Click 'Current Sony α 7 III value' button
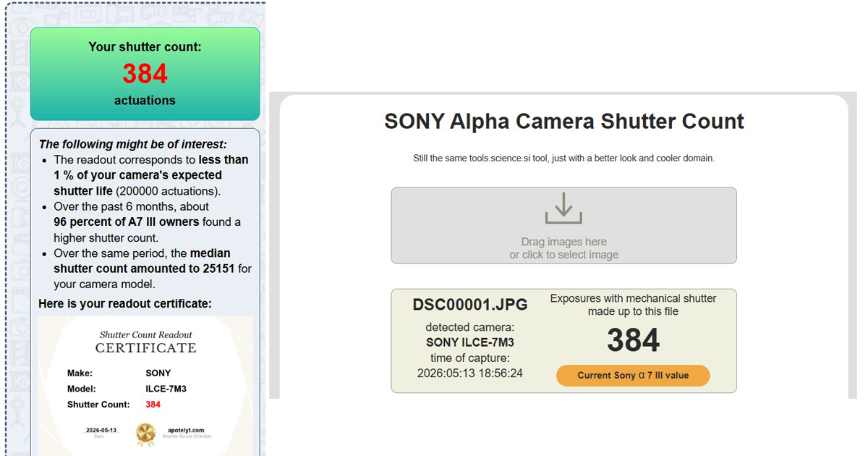Screen dimensions: 868x456 point(633,376)
